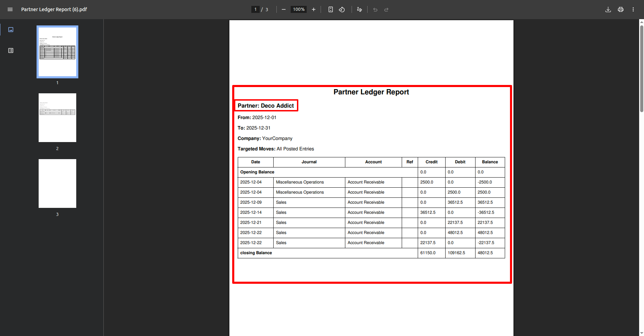Screen dimensions: 644x336
Task: Switch to document outline view
Action: 11,50
